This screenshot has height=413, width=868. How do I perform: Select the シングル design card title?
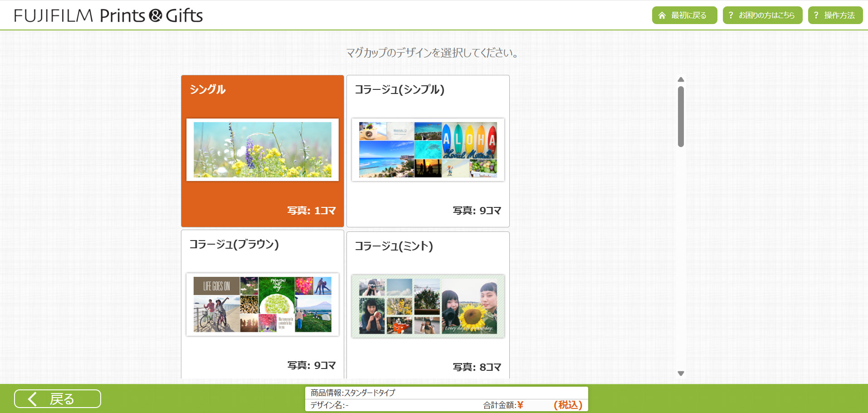pyautogui.click(x=208, y=89)
